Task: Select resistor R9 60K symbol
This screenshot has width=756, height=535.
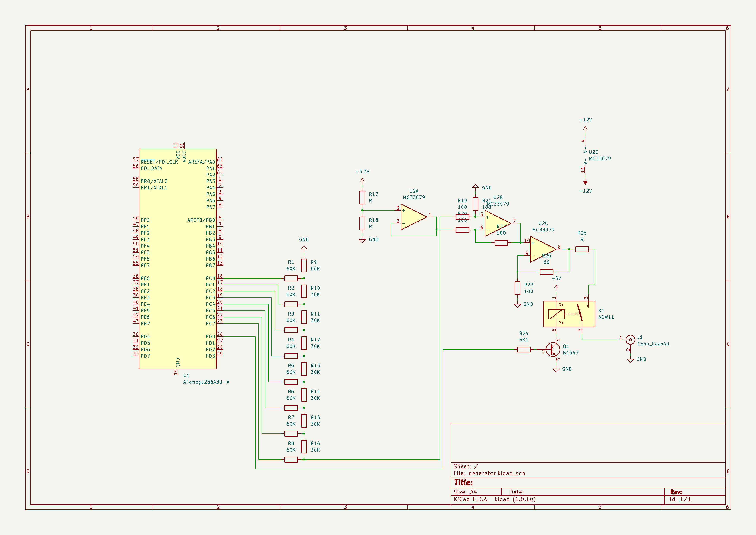Action: point(304,266)
